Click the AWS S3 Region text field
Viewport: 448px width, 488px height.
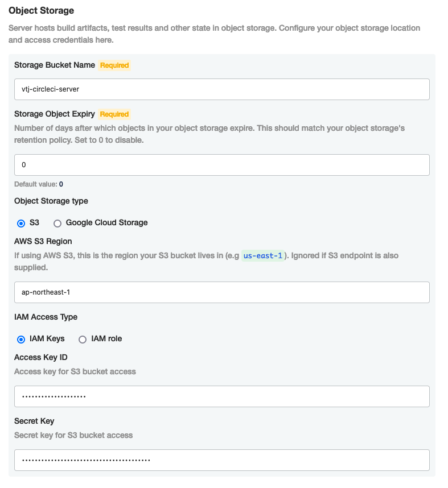(221, 292)
